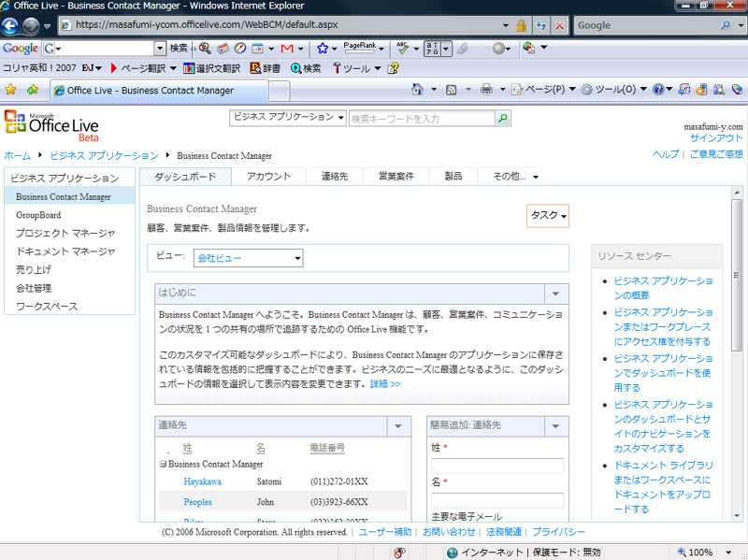Expand the 簡易追加: 連絡先 panel menu arrow
Viewport: 748px width, 560px height.
tap(555, 426)
